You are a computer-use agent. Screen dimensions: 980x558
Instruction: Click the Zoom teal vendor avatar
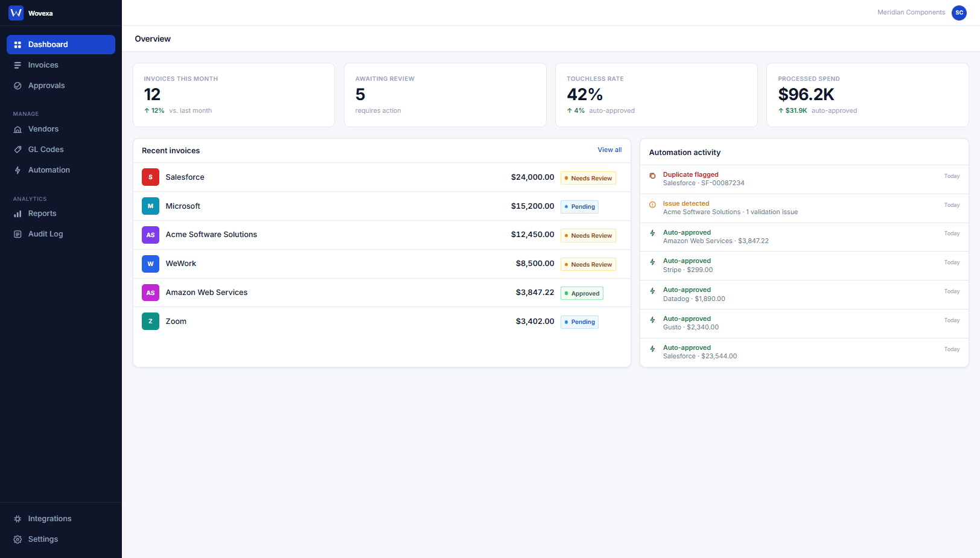pos(150,321)
